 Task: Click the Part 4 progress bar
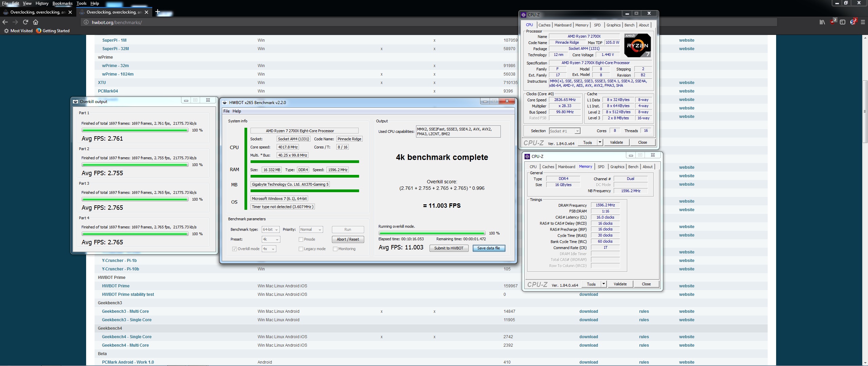point(135,234)
